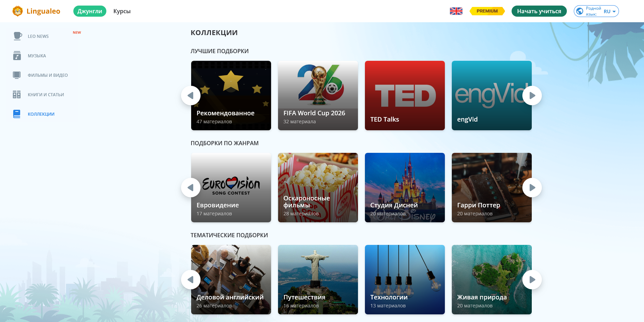Show next cards in Тематические подборки
This screenshot has height=322, width=644.
pyautogui.click(x=532, y=280)
